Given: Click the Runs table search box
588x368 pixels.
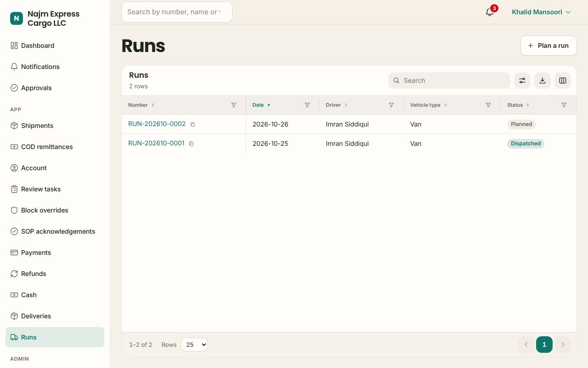Looking at the screenshot, I should (449, 80).
